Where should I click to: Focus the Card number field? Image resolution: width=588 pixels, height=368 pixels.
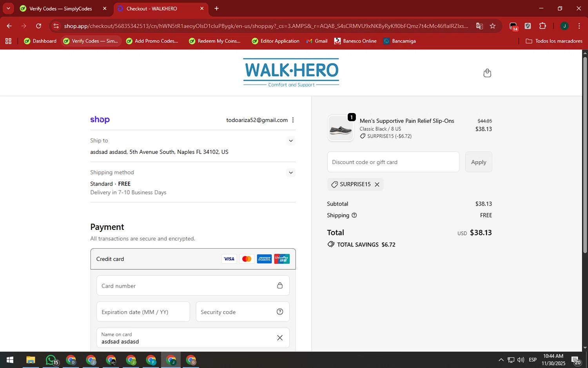click(193, 286)
